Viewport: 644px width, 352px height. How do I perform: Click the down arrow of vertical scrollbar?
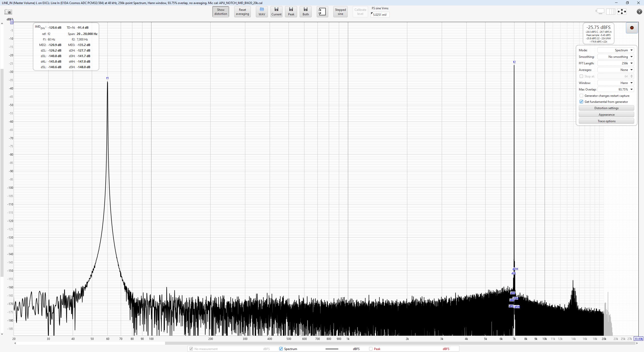coord(2,334)
